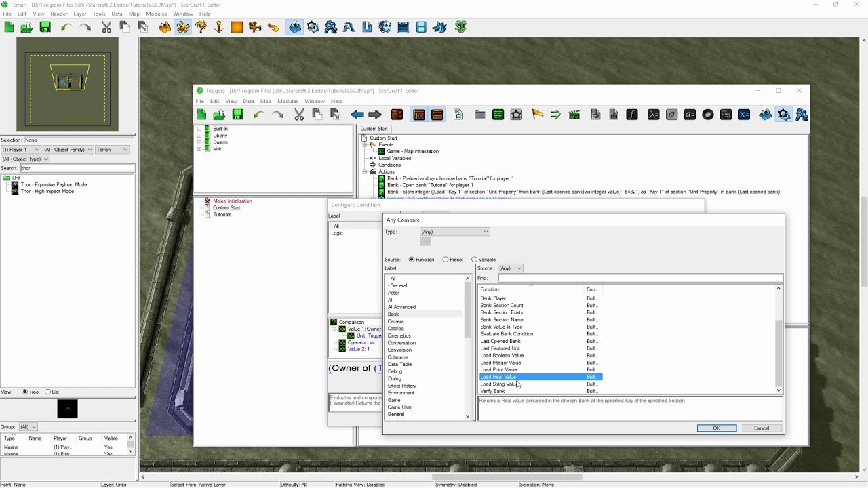
Task: Select the Units layer icon in main toolbar
Action: point(183,27)
